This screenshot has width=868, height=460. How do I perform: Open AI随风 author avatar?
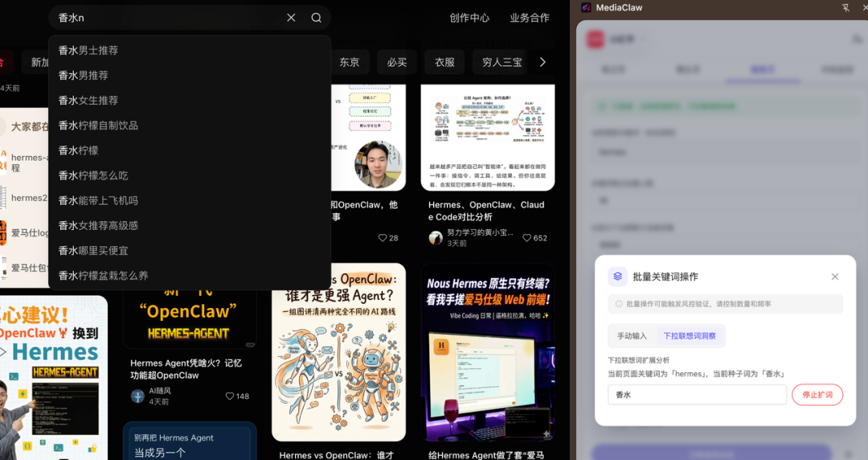tap(138, 396)
